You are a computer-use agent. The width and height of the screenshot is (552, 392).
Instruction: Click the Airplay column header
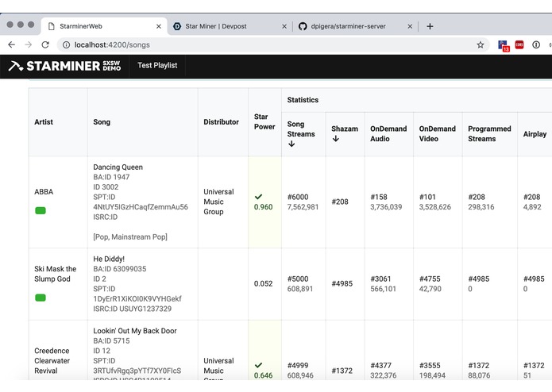[535, 134]
